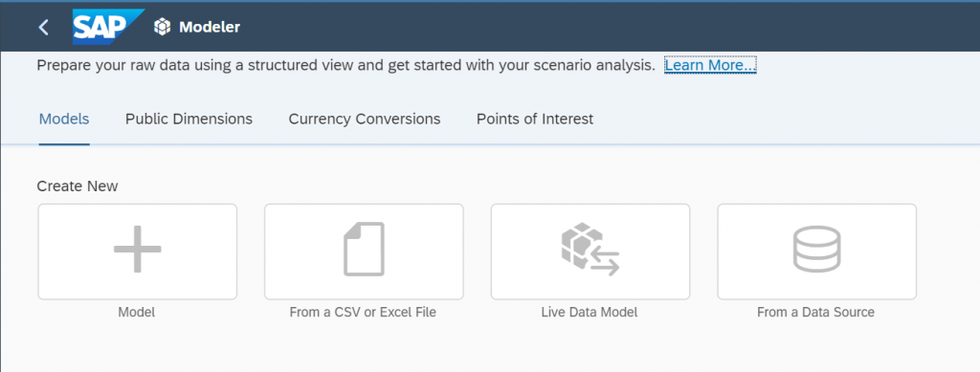Click the file icon for CSV import

(x=364, y=249)
